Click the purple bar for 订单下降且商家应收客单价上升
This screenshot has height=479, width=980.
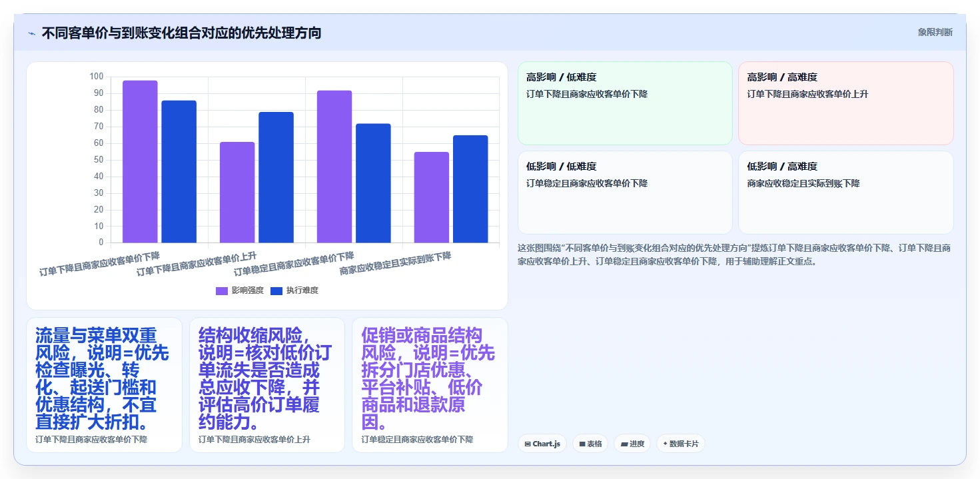(x=237, y=193)
